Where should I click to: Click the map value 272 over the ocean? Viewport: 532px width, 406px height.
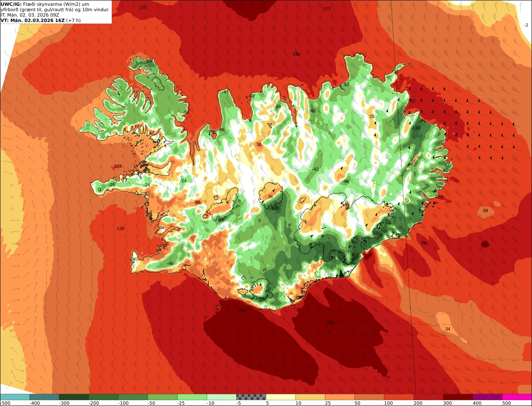327,9
